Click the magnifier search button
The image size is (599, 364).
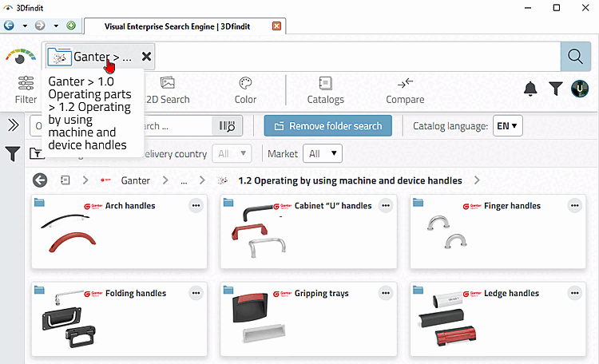coord(575,57)
